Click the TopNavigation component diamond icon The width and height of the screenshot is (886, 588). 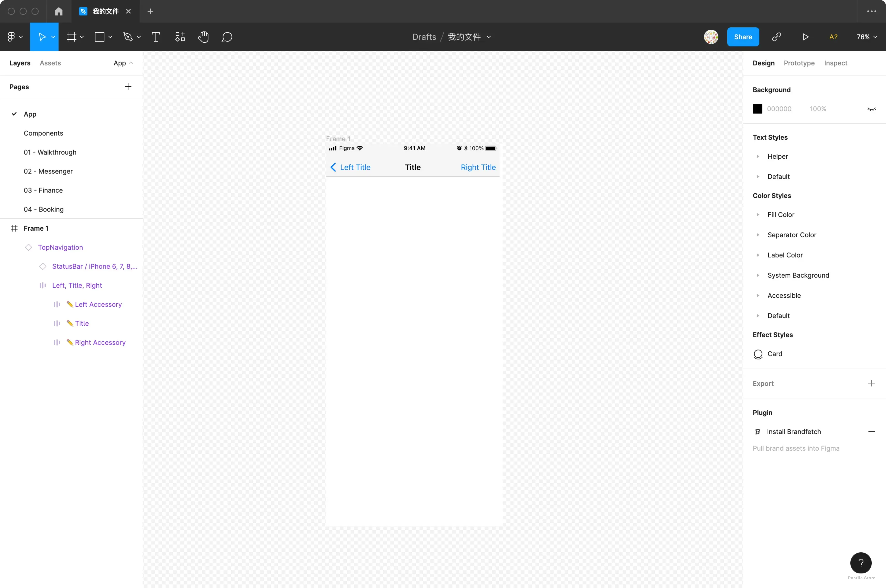pos(29,247)
